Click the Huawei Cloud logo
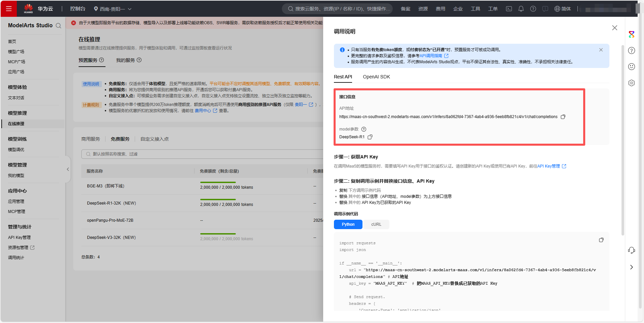Viewport: 644px width, 323px height. pyautogui.click(x=38, y=9)
